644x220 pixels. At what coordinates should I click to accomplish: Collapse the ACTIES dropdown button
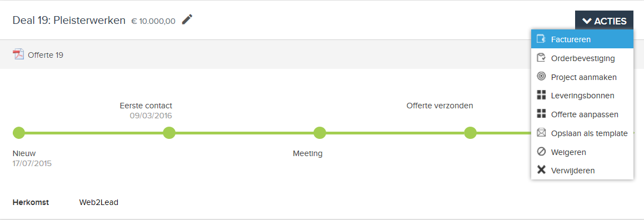pyautogui.click(x=604, y=21)
